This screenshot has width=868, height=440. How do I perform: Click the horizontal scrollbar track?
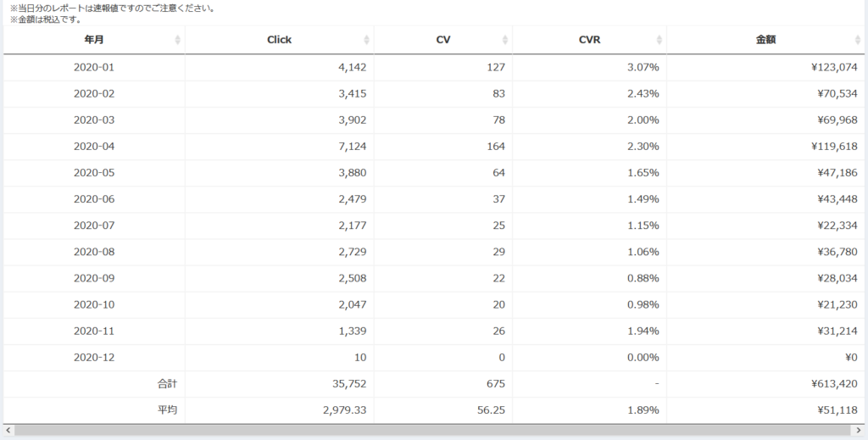coord(433,431)
